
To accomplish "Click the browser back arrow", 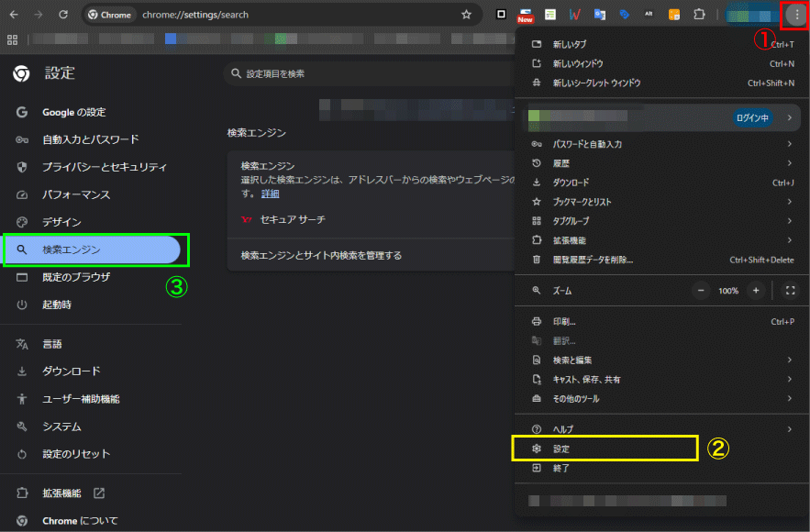I will (15, 15).
